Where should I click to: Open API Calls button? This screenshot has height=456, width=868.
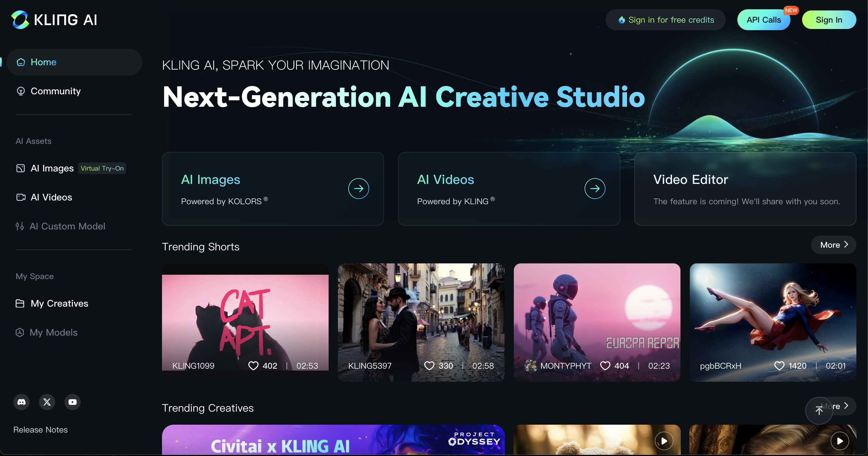coord(763,20)
